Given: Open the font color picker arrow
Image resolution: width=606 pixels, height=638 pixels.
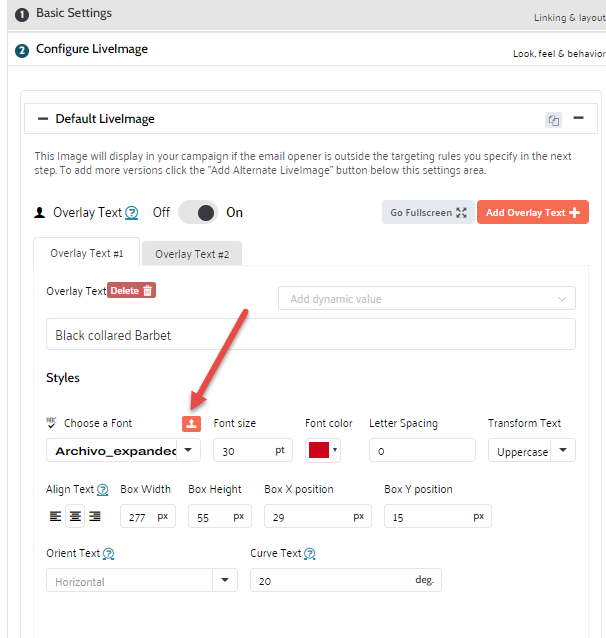Looking at the screenshot, I should pos(335,450).
